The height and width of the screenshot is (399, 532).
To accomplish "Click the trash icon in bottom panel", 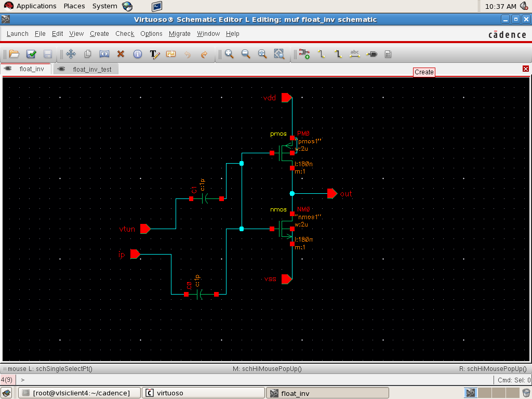I will [x=526, y=393].
